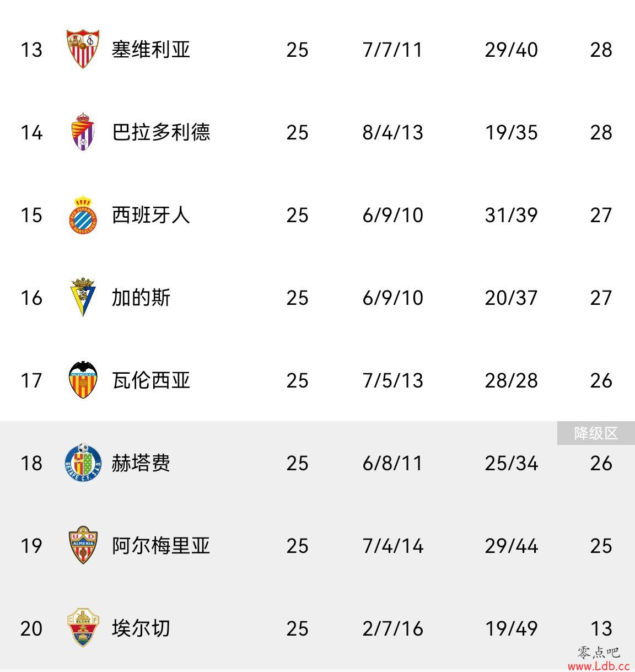This screenshot has width=635, height=672.
Task: Open team name 赫塔费
Action: pos(141,463)
